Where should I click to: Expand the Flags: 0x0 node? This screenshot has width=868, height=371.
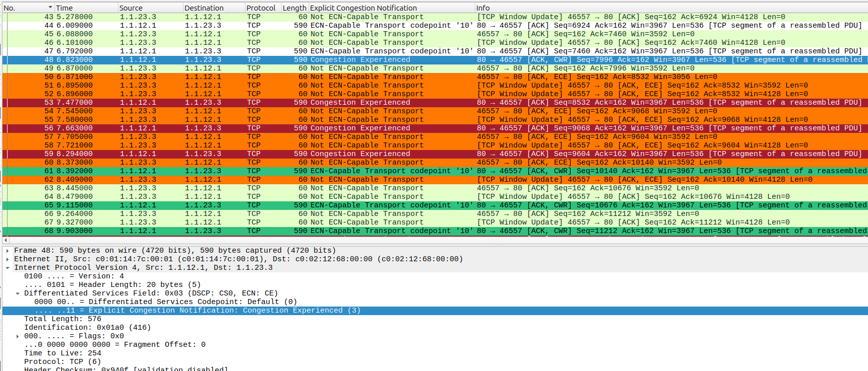18,336
